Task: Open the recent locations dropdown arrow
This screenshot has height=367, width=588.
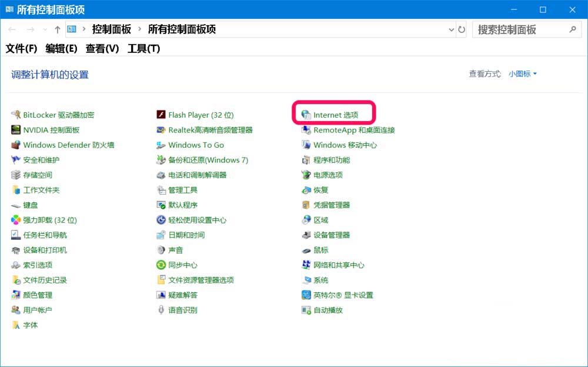Action: click(45, 29)
